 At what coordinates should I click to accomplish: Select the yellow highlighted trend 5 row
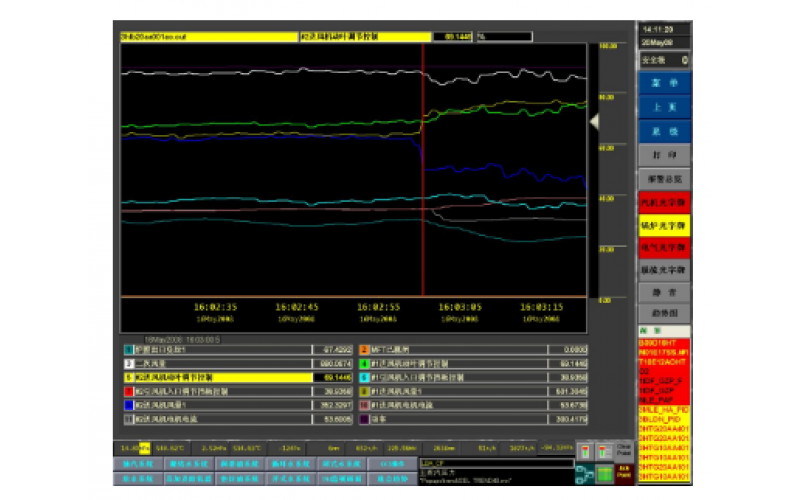(230, 378)
